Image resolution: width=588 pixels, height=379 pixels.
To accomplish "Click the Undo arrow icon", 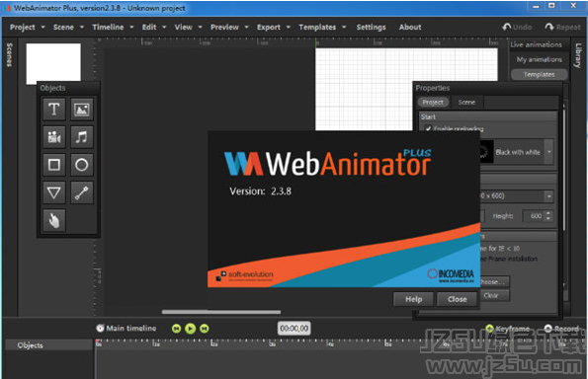I will point(507,27).
